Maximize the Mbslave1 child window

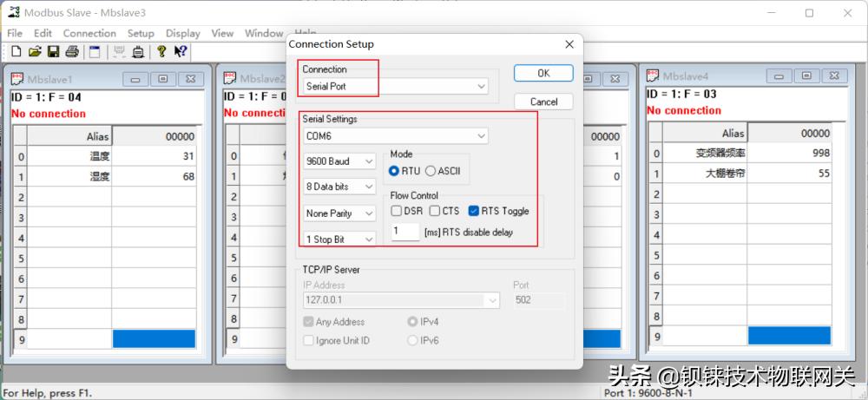(x=163, y=79)
